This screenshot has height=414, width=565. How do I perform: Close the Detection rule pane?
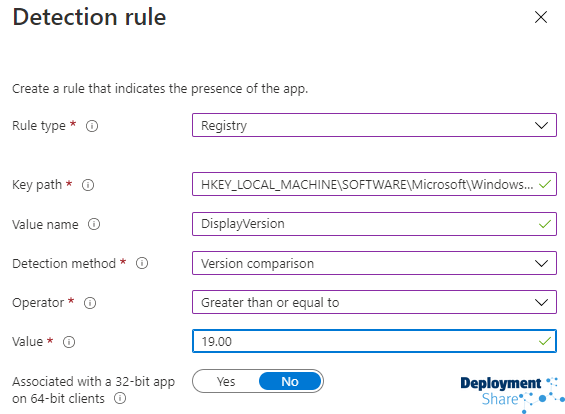[540, 17]
